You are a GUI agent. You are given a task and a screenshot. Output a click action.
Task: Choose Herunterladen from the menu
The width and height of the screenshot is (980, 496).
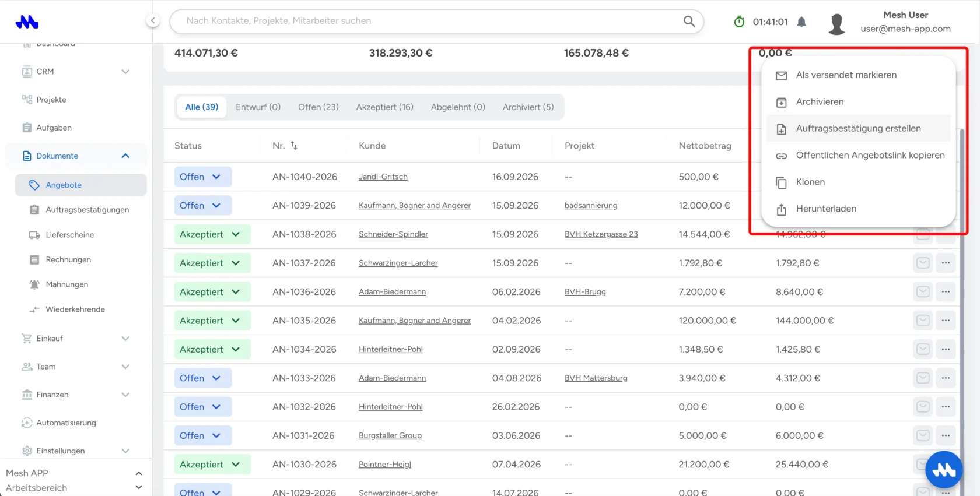coord(859,209)
